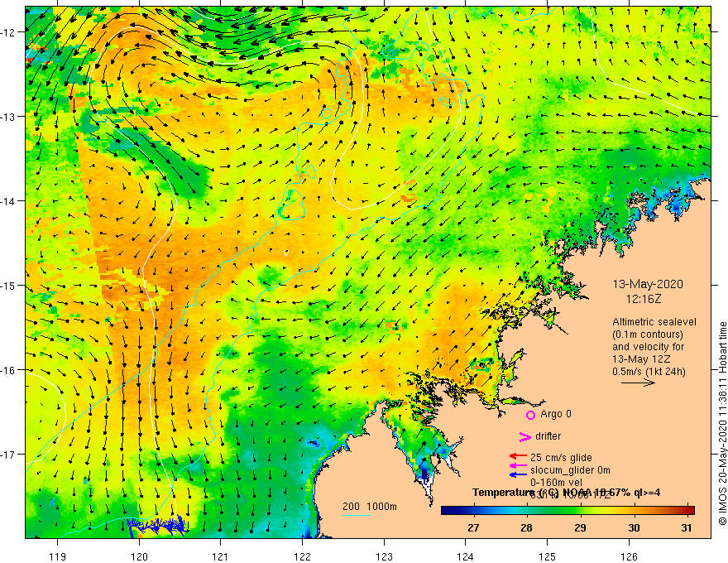Click the 13-May 12Z text line
Image resolution: width=728 pixels, height=563 pixels.
641,359
